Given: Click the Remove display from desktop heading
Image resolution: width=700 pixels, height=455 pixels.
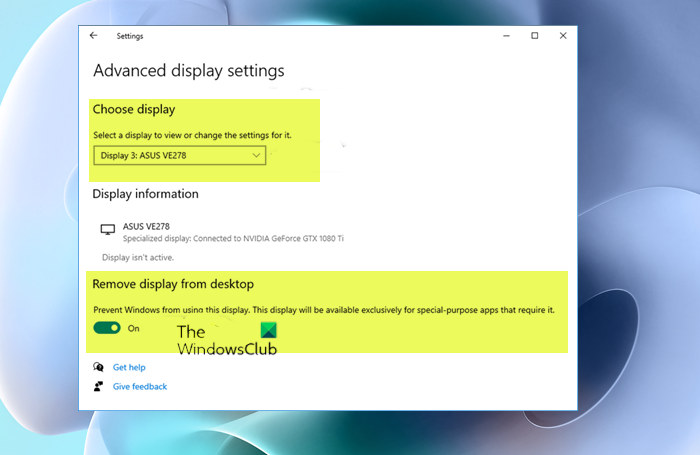Looking at the screenshot, I should tap(173, 284).
